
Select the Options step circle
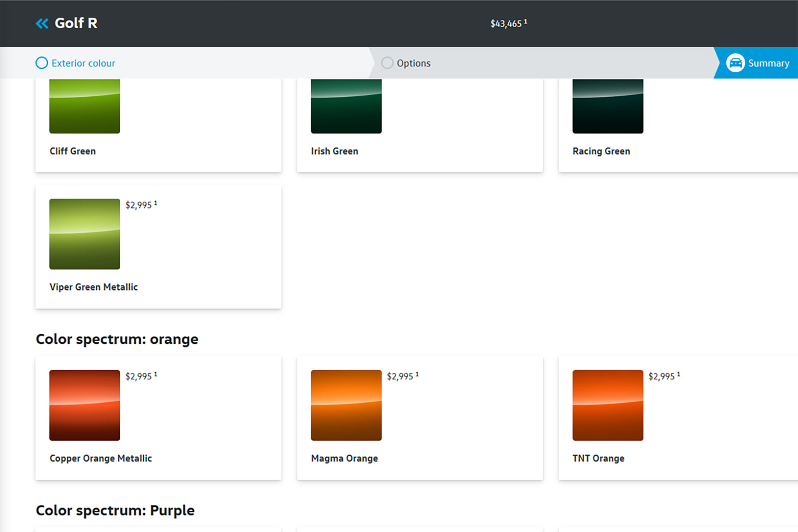click(x=387, y=63)
